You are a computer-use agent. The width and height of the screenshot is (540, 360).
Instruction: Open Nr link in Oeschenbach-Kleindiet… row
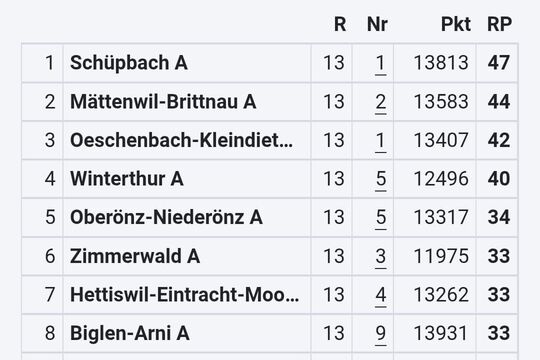click(x=380, y=141)
